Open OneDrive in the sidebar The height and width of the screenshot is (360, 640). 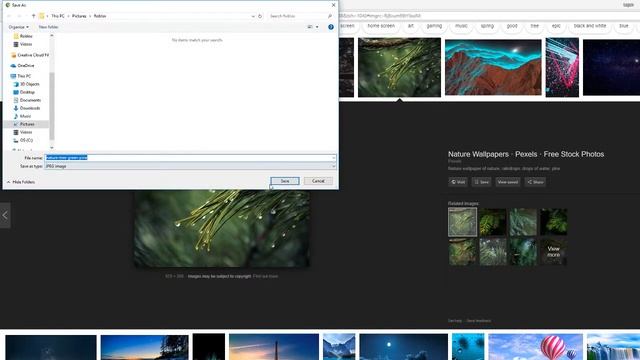[23, 65]
